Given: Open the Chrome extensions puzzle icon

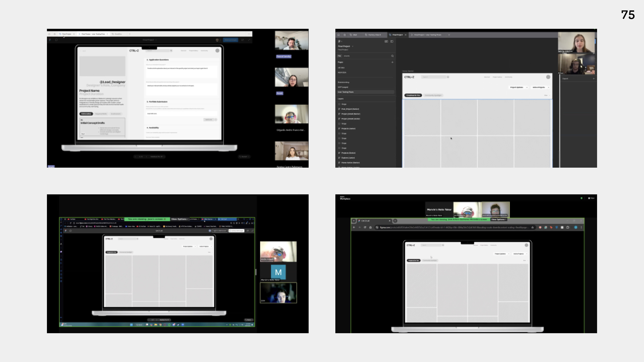Looking at the screenshot, I should click(x=568, y=227).
